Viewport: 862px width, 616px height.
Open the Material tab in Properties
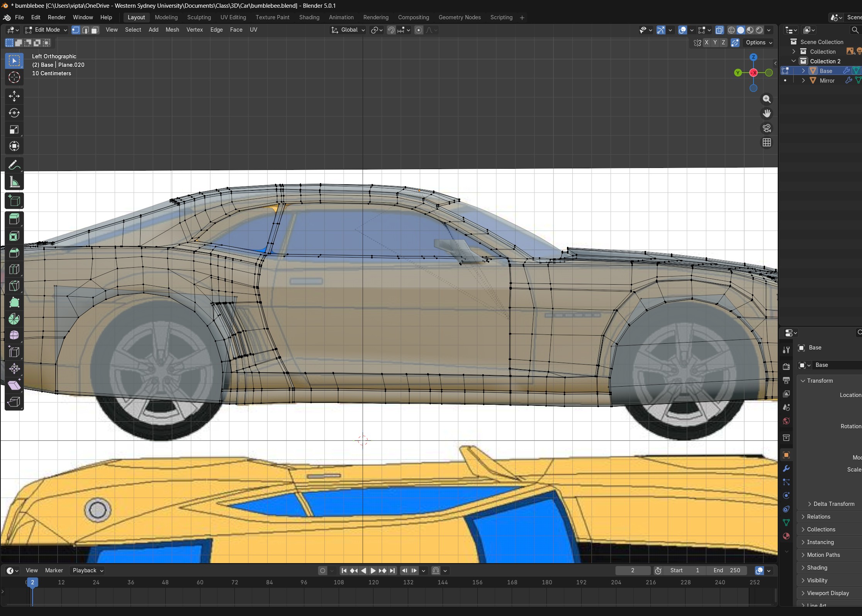pyautogui.click(x=786, y=536)
